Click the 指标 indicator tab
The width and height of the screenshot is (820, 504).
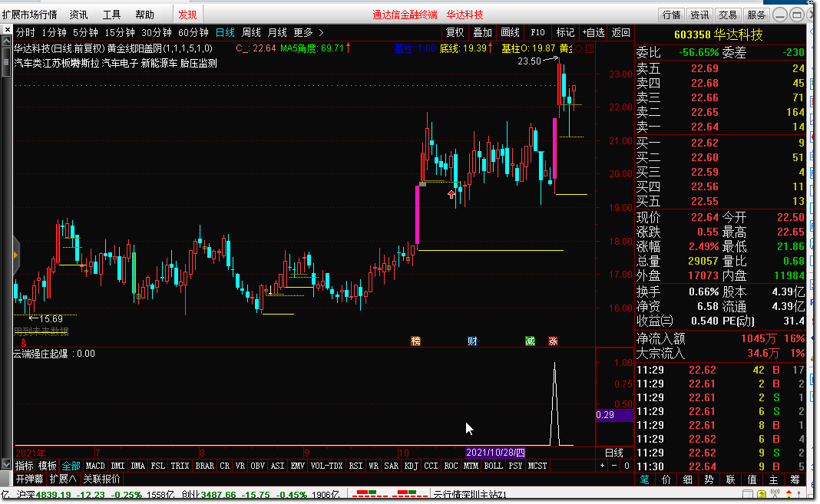(x=24, y=466)
